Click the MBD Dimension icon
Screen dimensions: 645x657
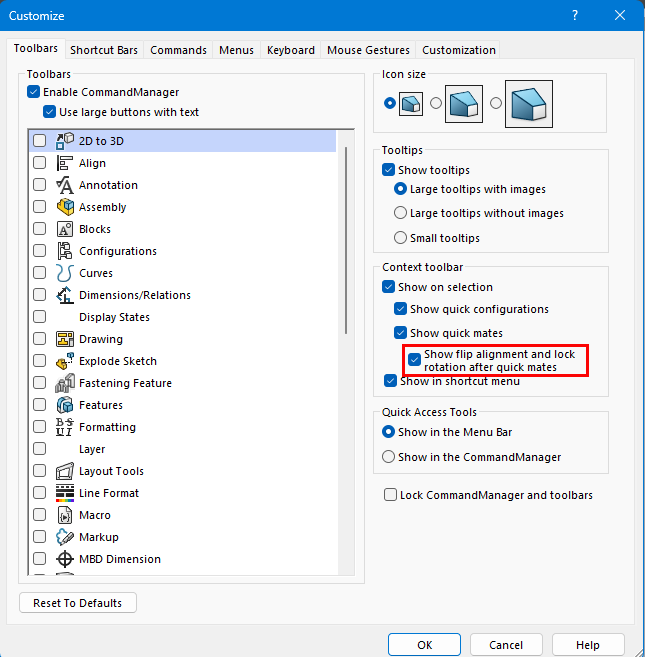(65, 559)
